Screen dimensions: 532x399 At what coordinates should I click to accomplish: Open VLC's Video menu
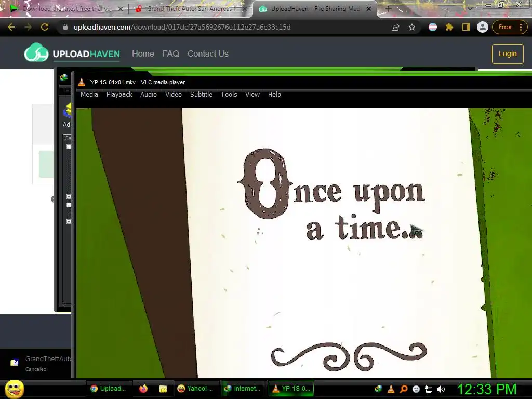174,95
